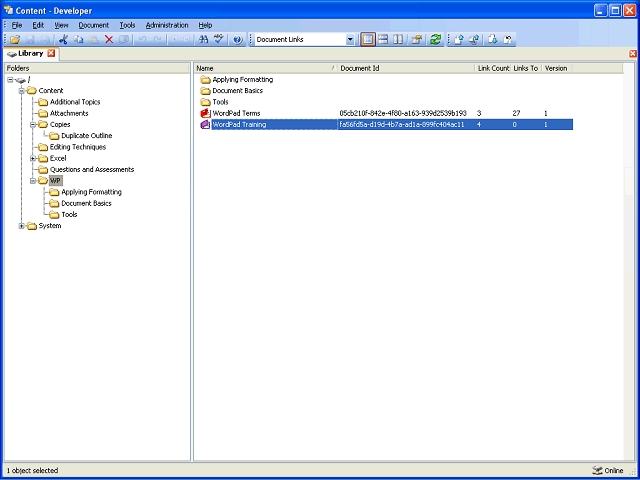Click the WordPad Training module icon
The image size is (640, 480).
point(205,124)
